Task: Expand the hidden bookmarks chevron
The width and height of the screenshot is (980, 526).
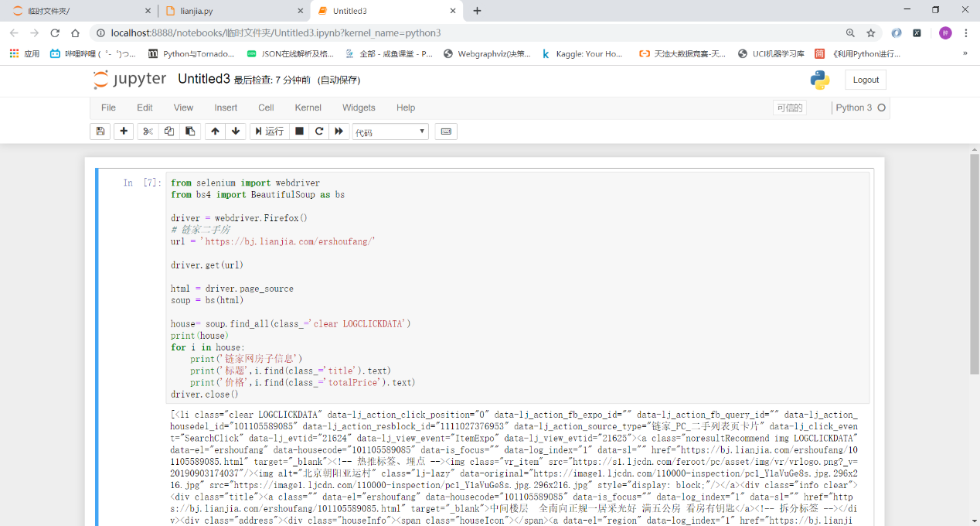Action: point(965,54)
